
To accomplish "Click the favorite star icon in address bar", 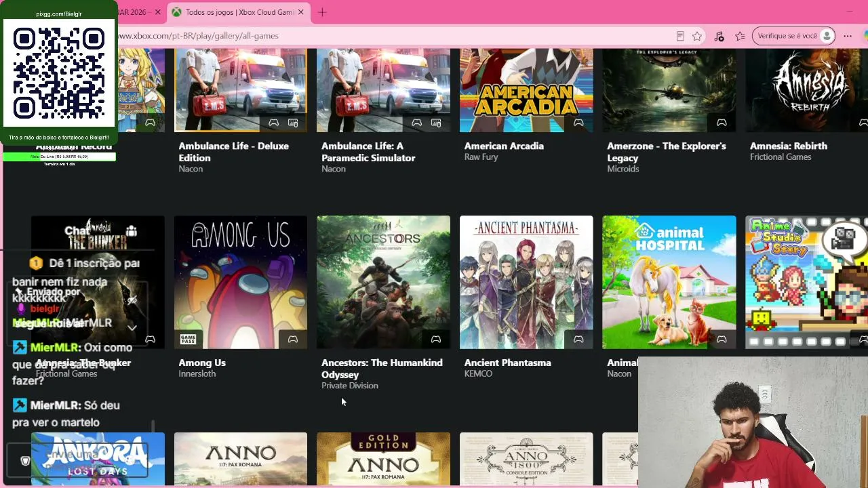I will click(x=697, y=36).
